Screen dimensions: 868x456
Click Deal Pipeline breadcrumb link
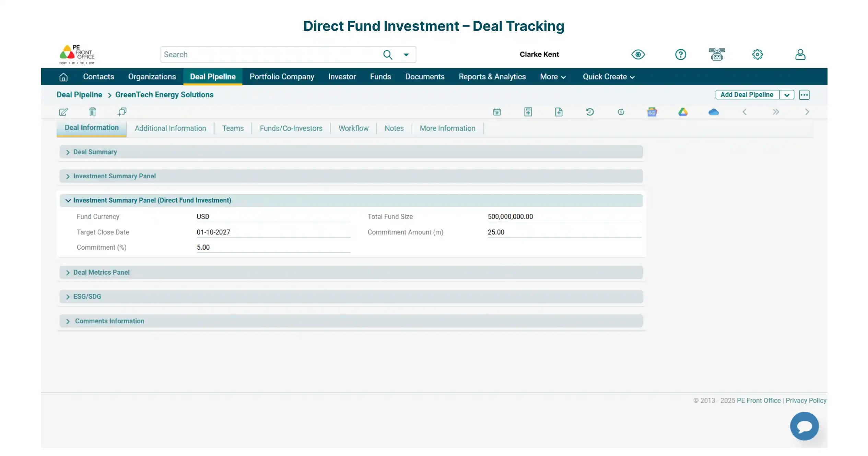tap(79, 95)
